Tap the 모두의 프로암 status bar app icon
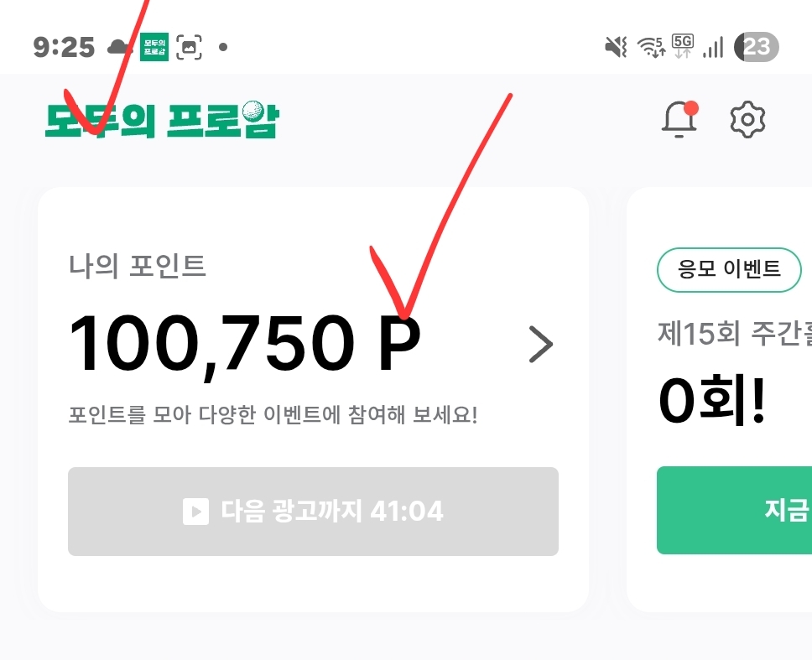 click(154, 47)
